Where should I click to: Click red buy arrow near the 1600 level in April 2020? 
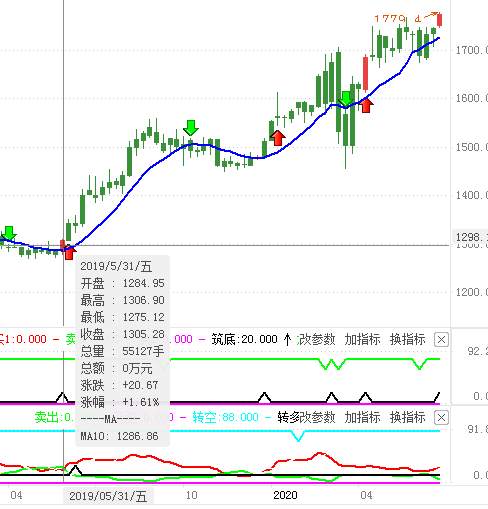pos(366,106)
